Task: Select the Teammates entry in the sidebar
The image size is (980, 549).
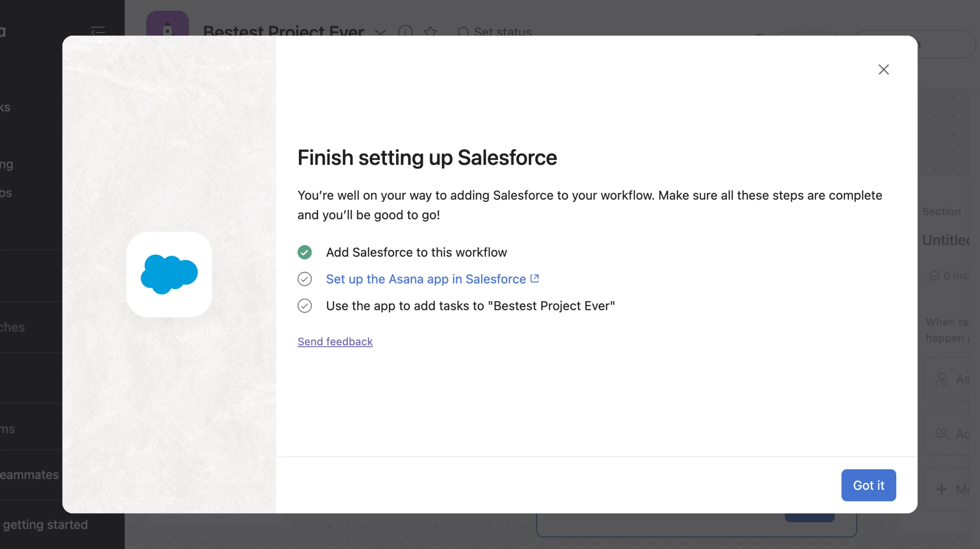Action: tap(29, 475)
